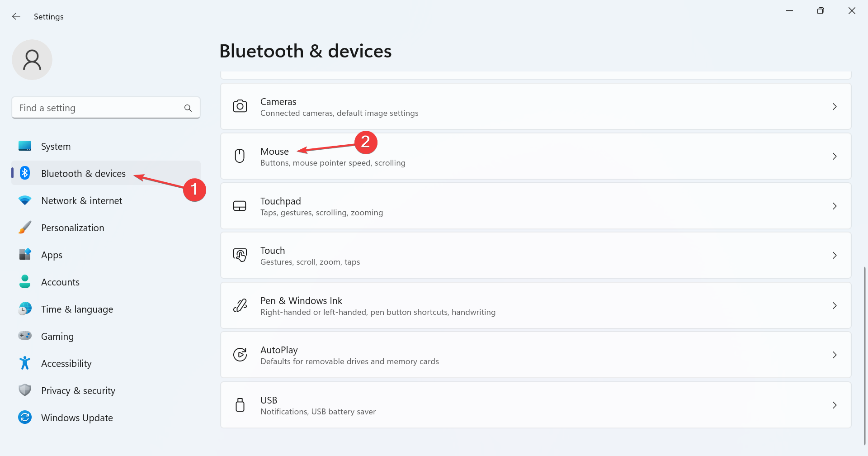Click the vertical scrollbar on the right

click(x=865, y=353)
